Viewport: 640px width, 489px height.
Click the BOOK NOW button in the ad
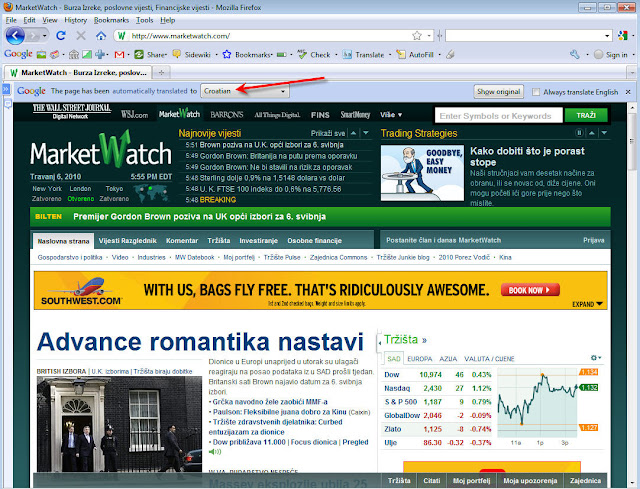coord(530,290)
